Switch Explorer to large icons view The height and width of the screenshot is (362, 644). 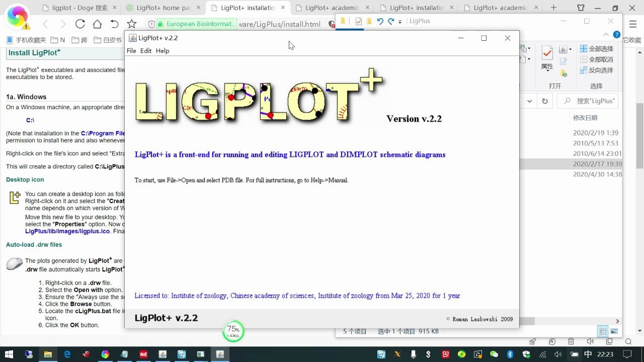tap(613, 331)
